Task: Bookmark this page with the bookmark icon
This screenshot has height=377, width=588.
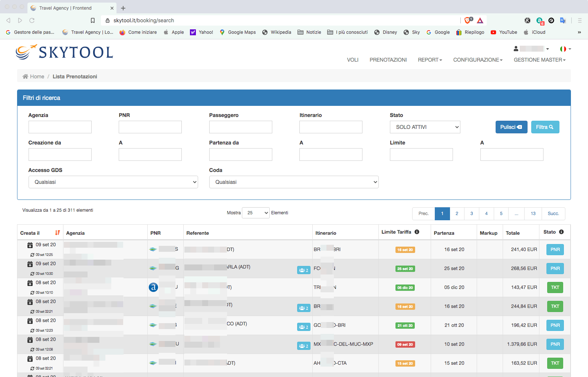Action: click(x=93, y=20)
